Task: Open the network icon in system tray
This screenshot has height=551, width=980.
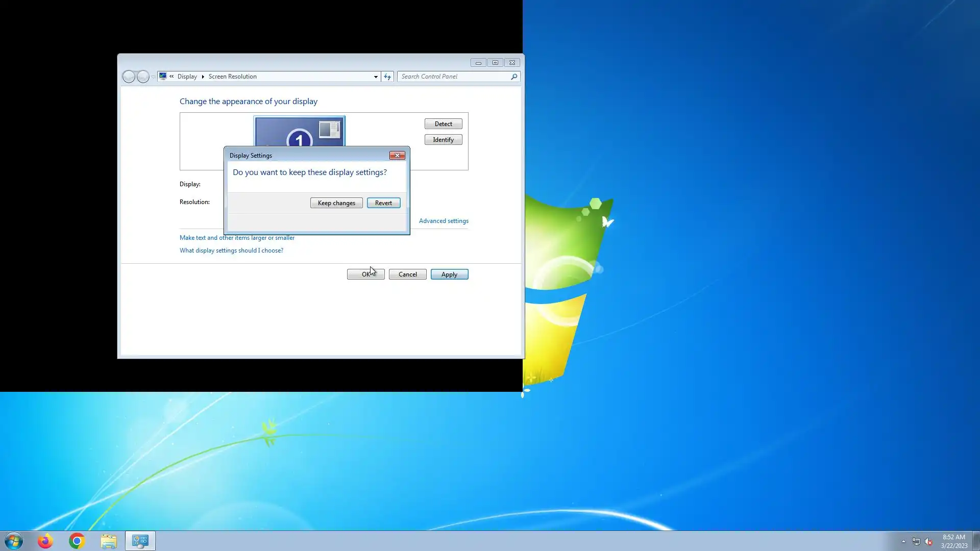Action: (916, 542)
